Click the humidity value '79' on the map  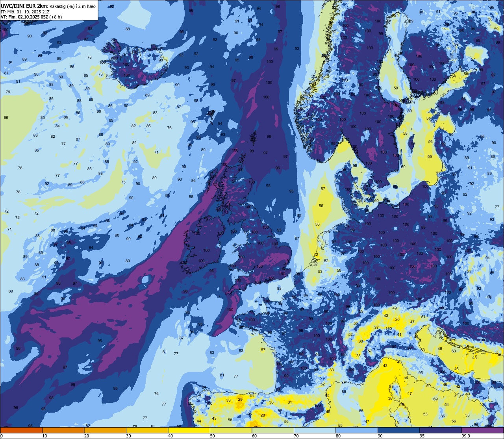coord(8,92)
